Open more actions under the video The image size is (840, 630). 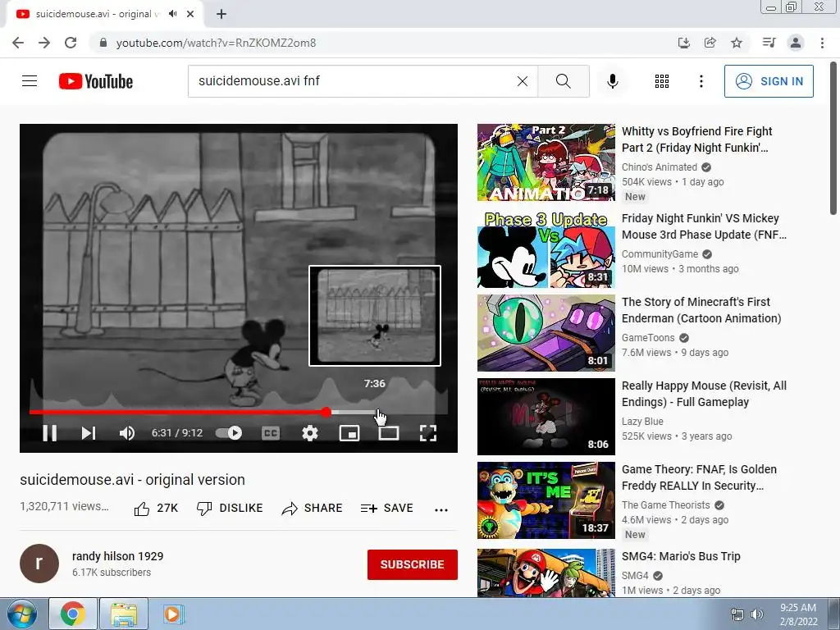(441, 509)
